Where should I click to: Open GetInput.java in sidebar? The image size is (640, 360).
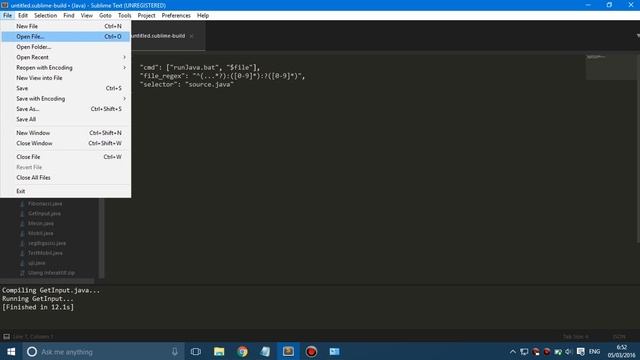44,213
